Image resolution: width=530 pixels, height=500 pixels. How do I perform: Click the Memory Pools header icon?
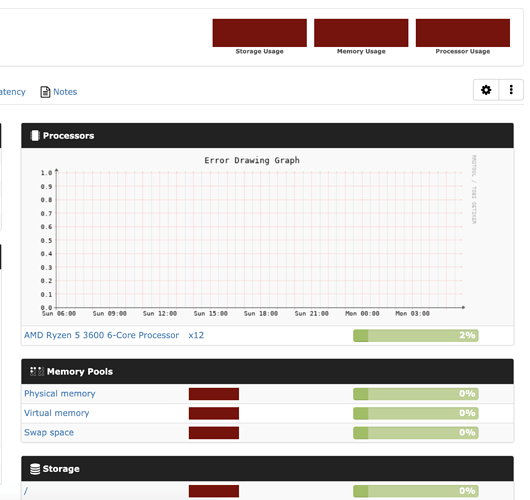[x=37, y=372]
